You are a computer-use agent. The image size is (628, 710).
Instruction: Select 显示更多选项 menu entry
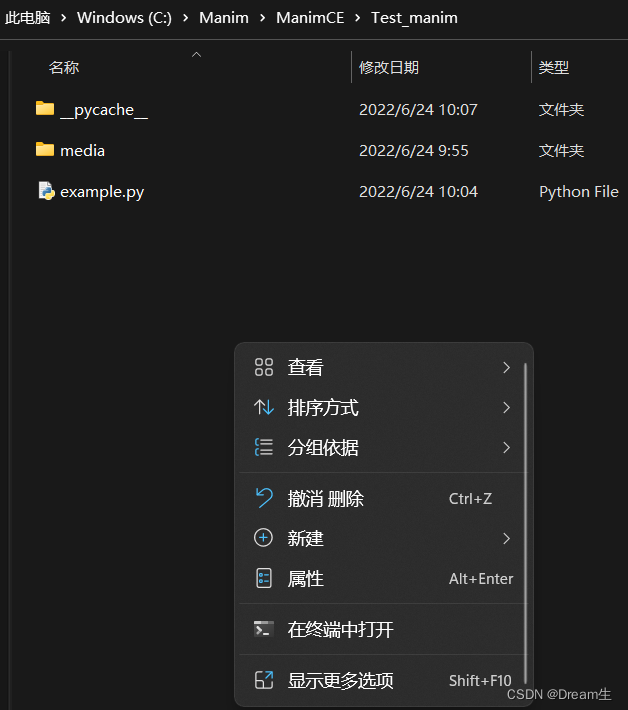(383, 680)
